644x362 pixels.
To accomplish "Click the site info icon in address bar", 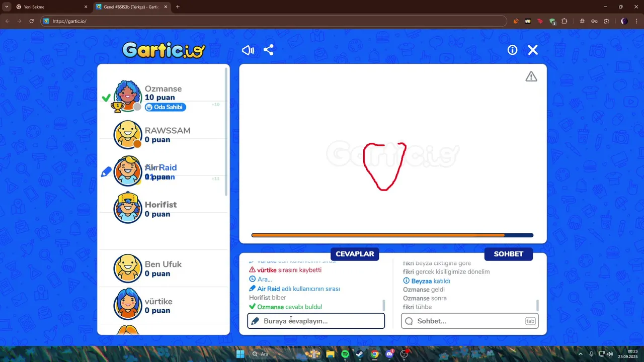I will (x=46, y=21).
